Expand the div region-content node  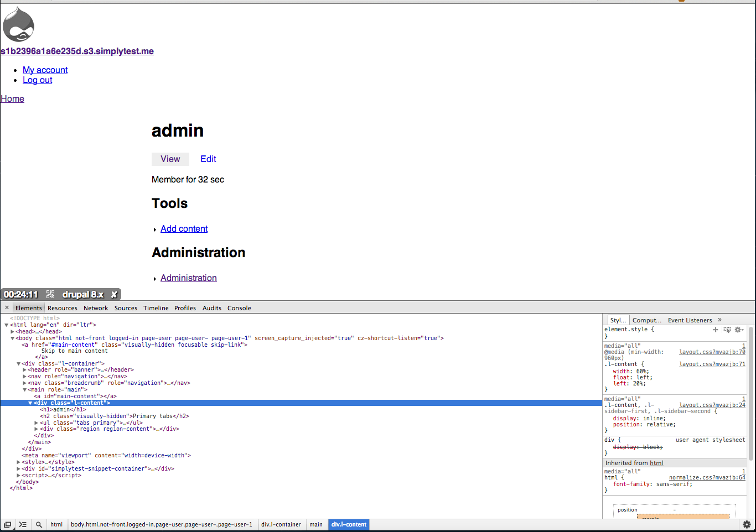point(37,429)
